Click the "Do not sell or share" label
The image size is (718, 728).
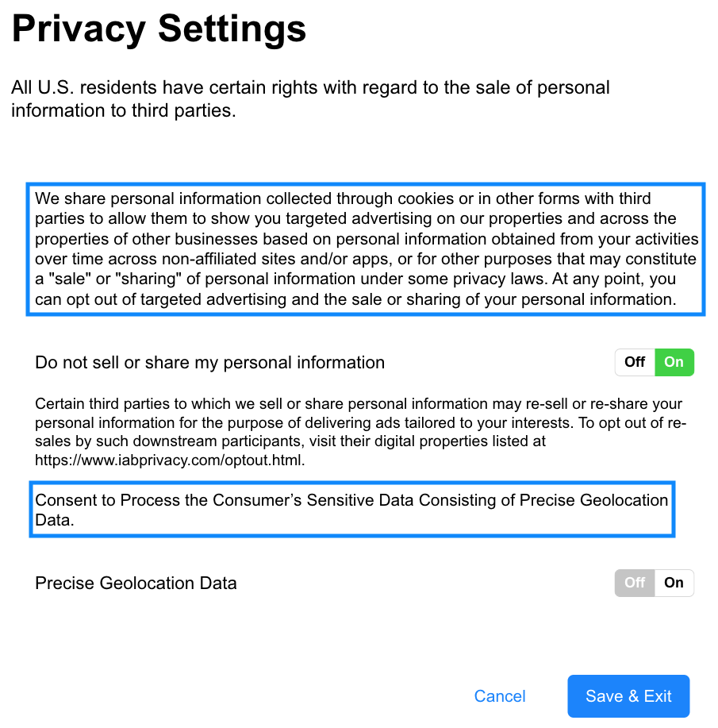209,362
